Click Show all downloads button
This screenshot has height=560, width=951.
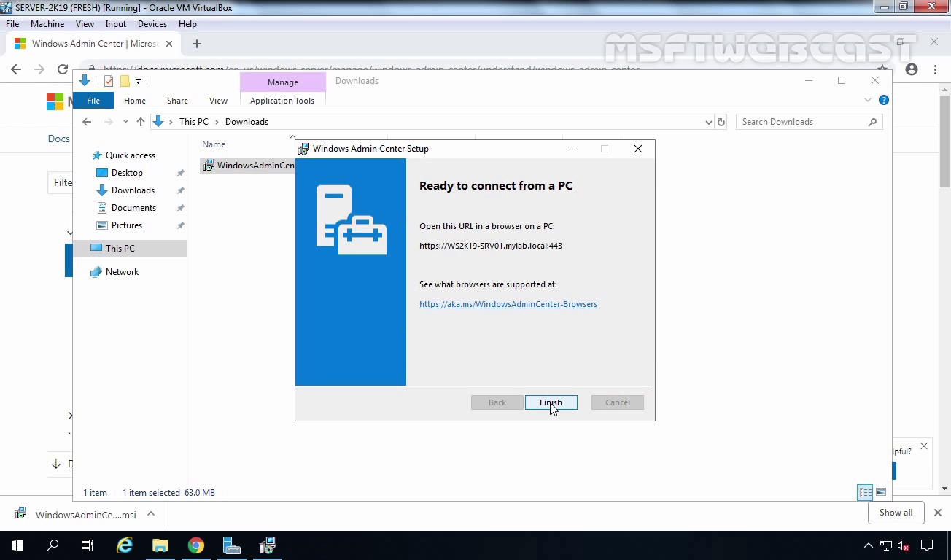click(x=896, y=513)
